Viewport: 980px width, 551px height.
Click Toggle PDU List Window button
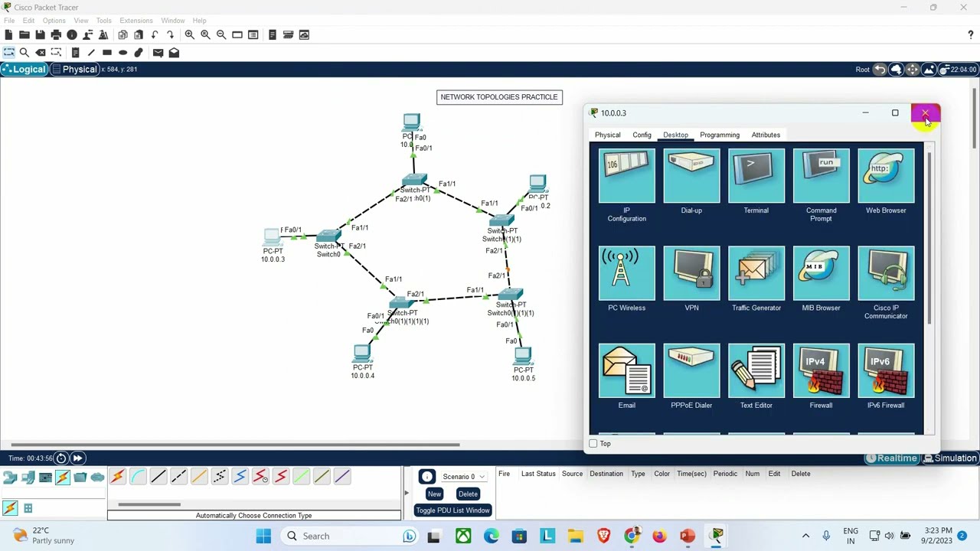[452, 510]
